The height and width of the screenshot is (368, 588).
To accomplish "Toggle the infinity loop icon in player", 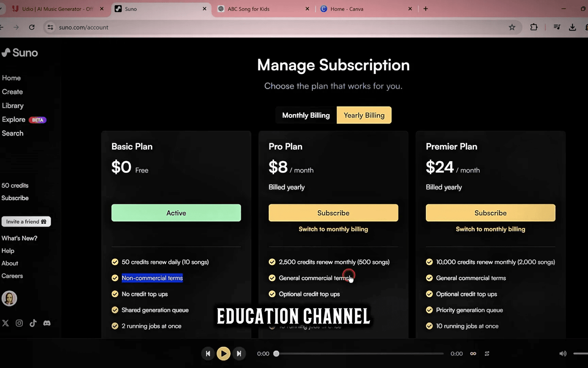I will [473, 354].
